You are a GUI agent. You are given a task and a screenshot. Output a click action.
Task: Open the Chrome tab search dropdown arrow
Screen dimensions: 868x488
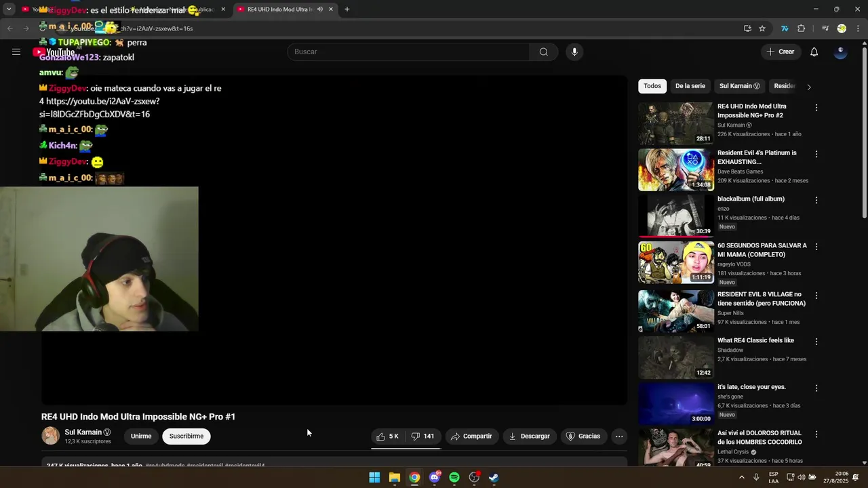pyautogui.click(x=9, y=9)
